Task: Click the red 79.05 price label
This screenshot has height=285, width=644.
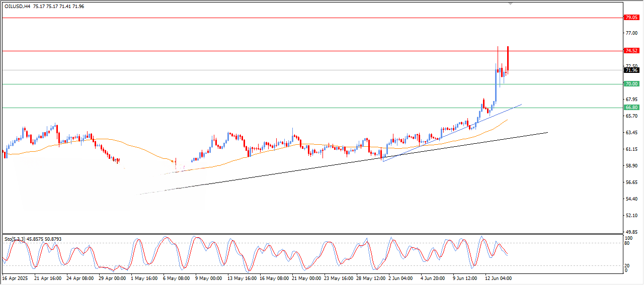Action: tap(631, 18)
